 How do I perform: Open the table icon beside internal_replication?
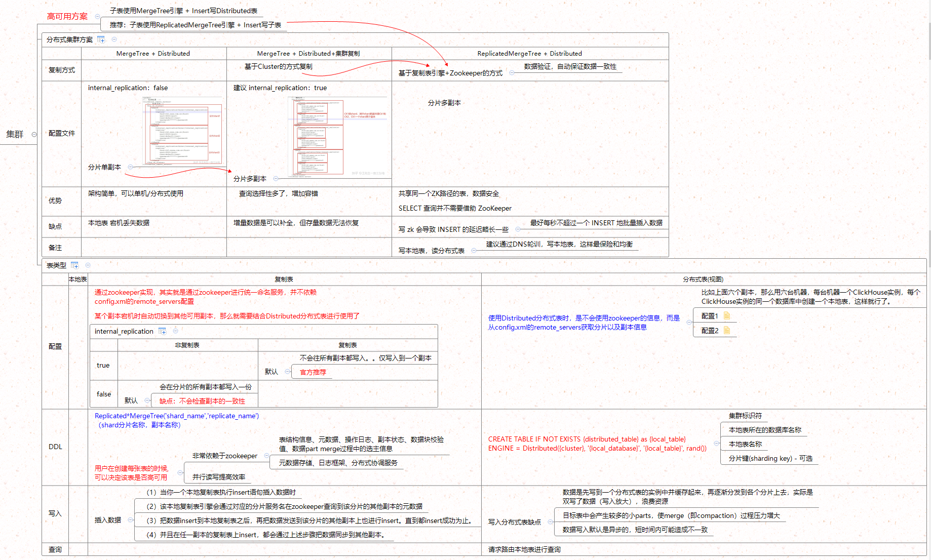pos(163,331)
